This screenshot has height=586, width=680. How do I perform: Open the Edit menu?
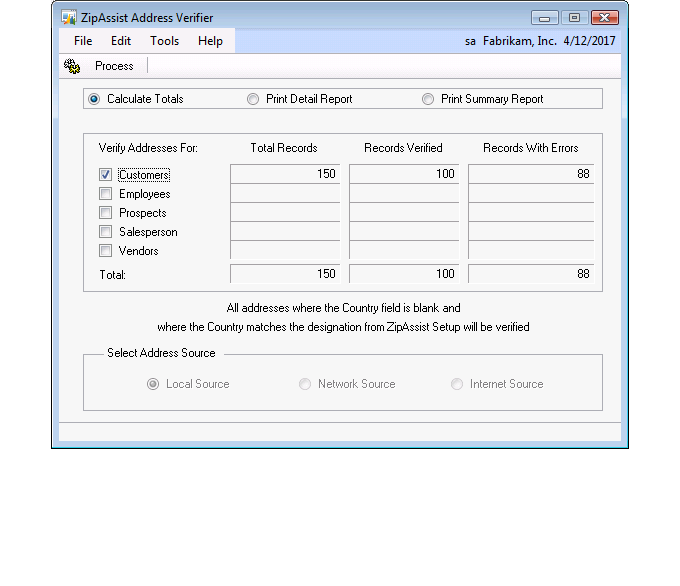(x=121, y=41)
